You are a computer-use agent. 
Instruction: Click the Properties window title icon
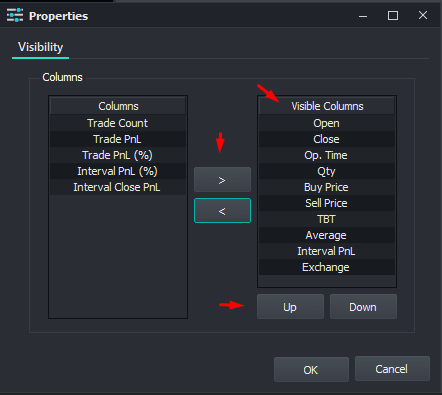pyautogui.click(x=15, y=15)
